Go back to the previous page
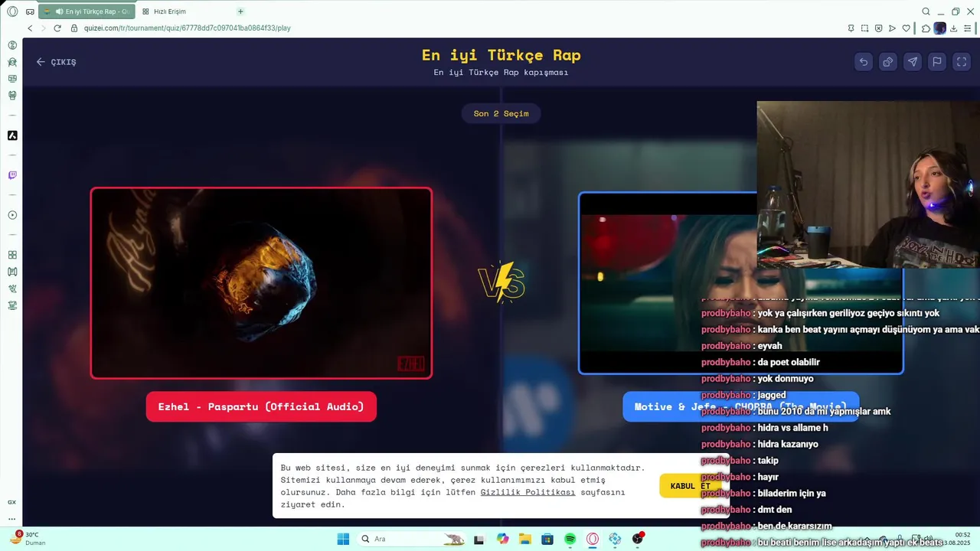Viewport: 980px width, 551px height. (30, 28)
